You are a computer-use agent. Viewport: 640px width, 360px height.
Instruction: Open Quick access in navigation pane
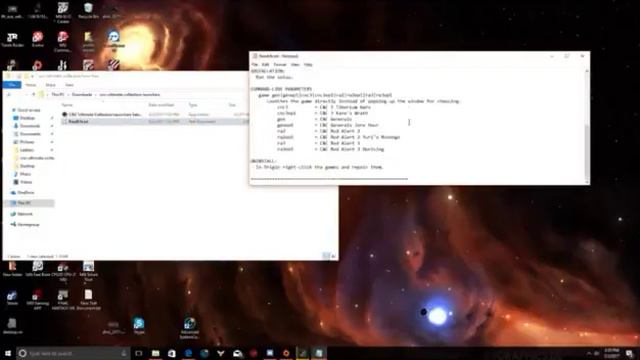[x=28, y=110]
